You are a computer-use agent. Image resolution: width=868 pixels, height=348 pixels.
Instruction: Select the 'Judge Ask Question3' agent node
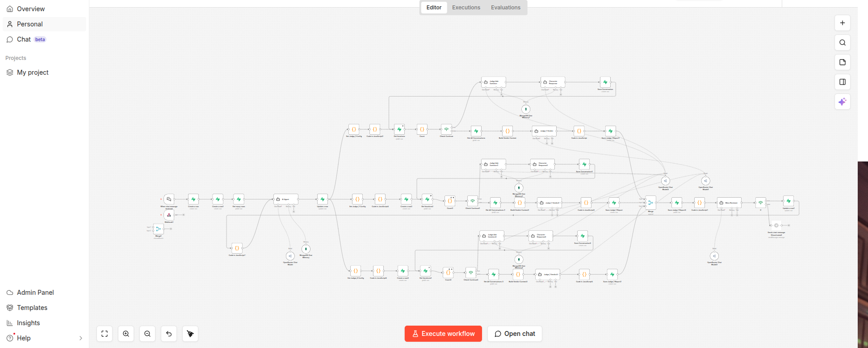492,236
